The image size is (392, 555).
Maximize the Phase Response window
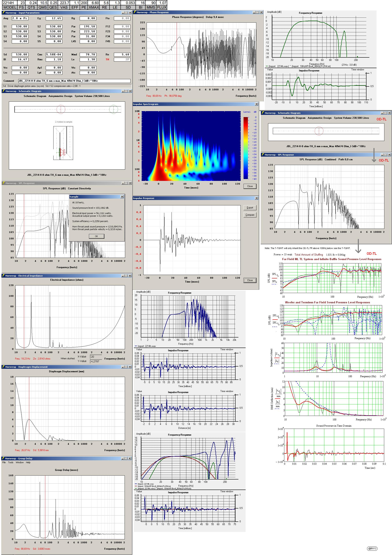[x=258, y=12]
